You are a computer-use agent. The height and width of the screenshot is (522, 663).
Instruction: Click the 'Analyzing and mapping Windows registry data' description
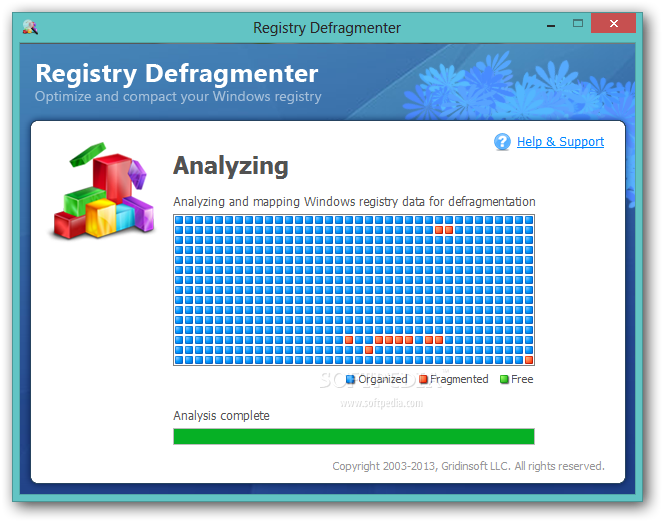click(x=354, y=202)
